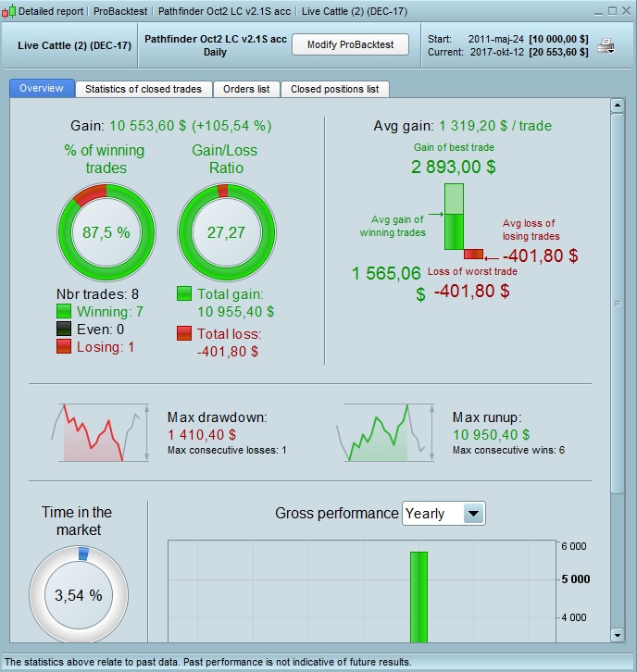Click the scrollbar up arrow

pos(618,105)
